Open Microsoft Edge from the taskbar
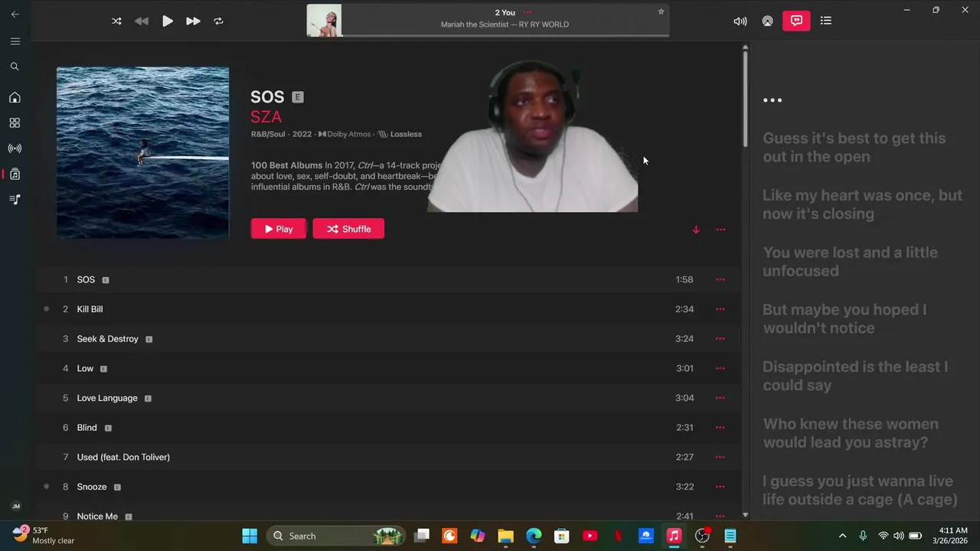 [534, 536]
